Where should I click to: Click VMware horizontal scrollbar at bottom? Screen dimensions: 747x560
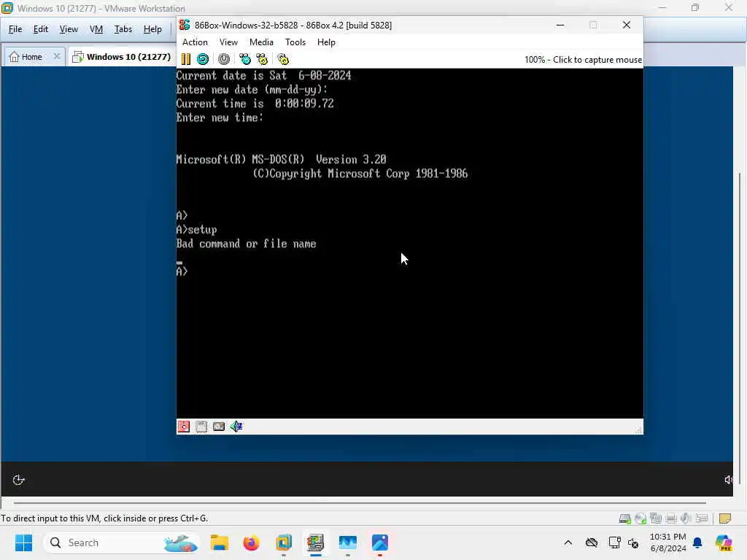click(x=360, y=503)
